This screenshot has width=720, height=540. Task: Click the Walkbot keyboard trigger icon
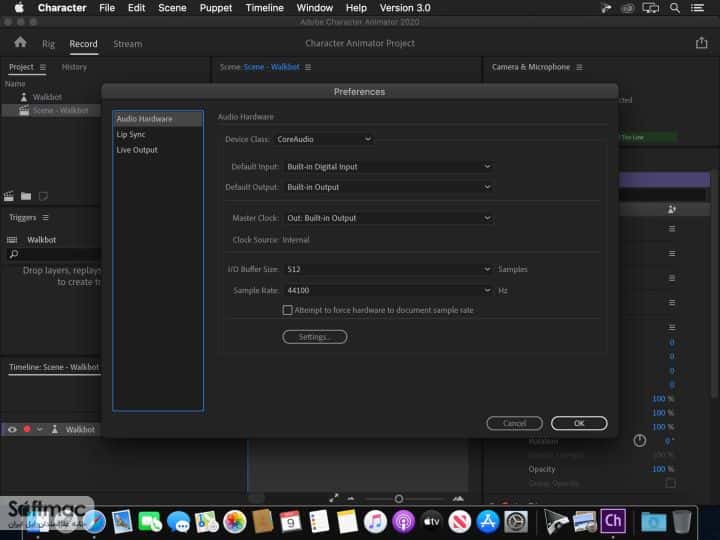point(12,240)
